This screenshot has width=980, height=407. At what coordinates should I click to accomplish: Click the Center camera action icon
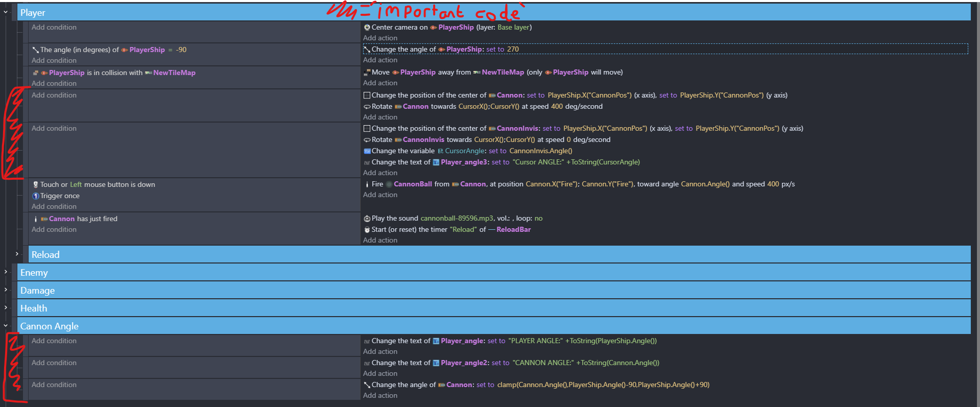click(367, 28)
